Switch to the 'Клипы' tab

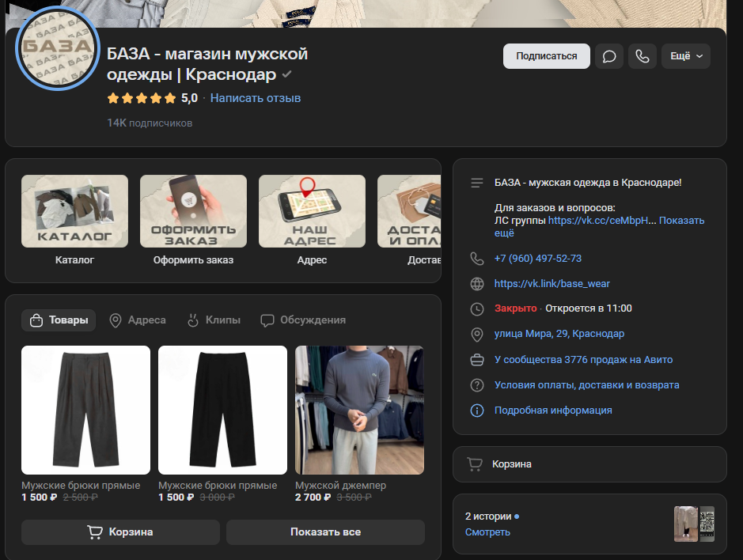pyautogui.click(x=214, y=320)
